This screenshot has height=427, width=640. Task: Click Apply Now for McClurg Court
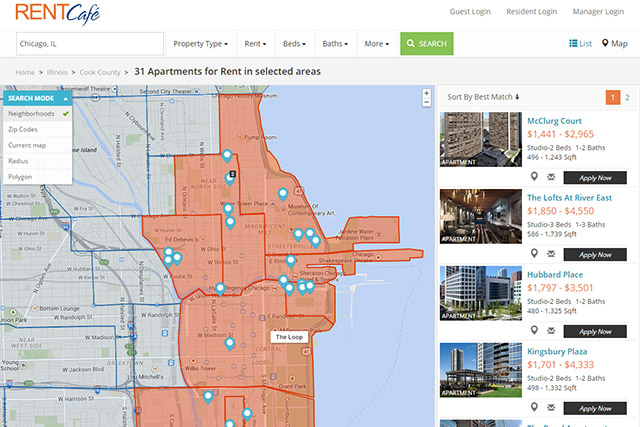click(x=595, y=178)
